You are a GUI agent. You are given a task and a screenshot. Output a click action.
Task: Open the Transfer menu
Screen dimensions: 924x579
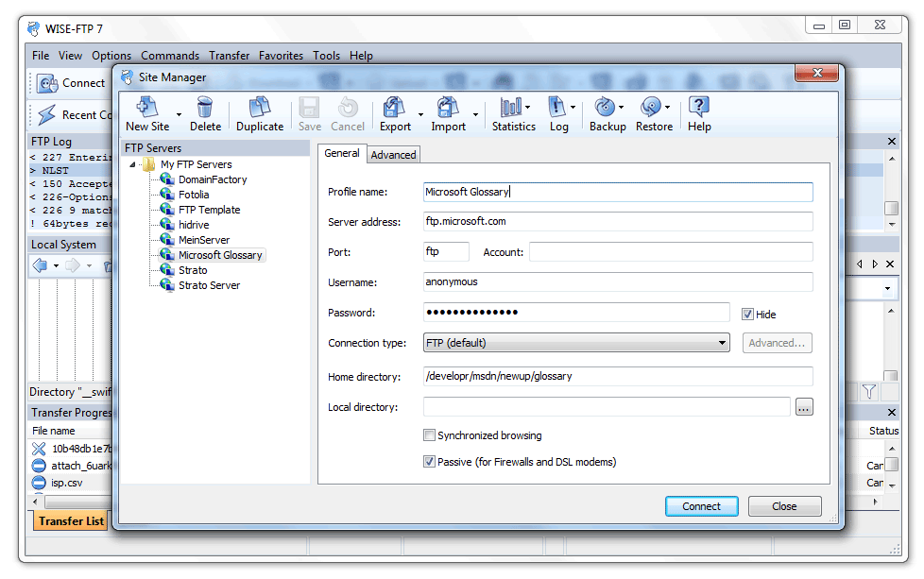tap(229, 56)
